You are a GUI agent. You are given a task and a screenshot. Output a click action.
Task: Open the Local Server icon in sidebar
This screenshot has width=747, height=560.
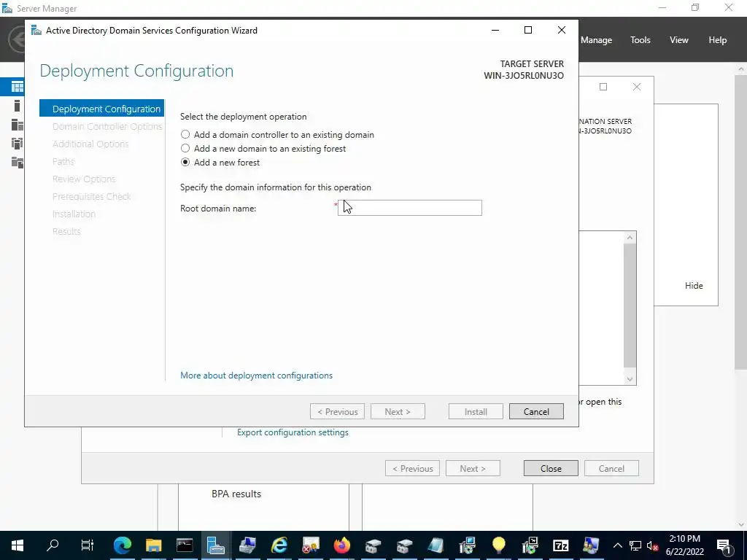18,106
